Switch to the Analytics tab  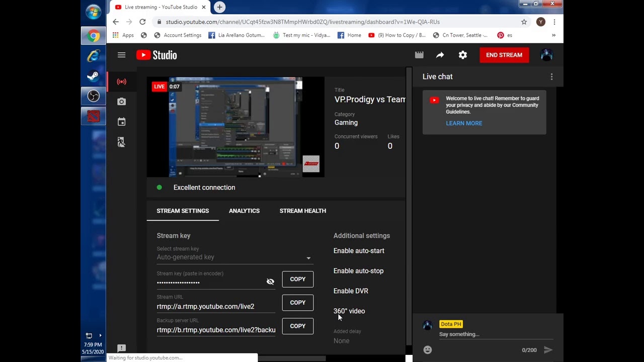[244, 211]
